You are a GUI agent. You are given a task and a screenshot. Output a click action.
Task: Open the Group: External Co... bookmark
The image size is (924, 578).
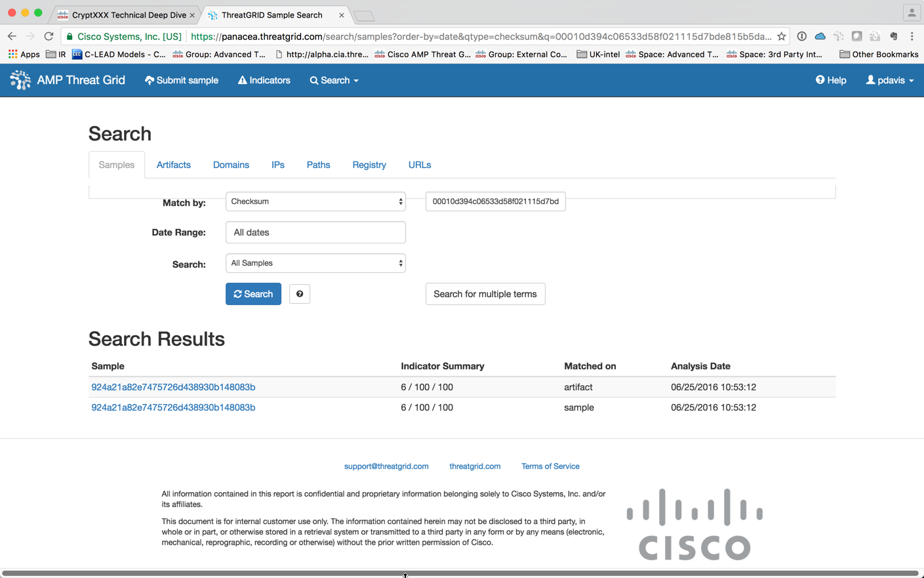point(521,54)
